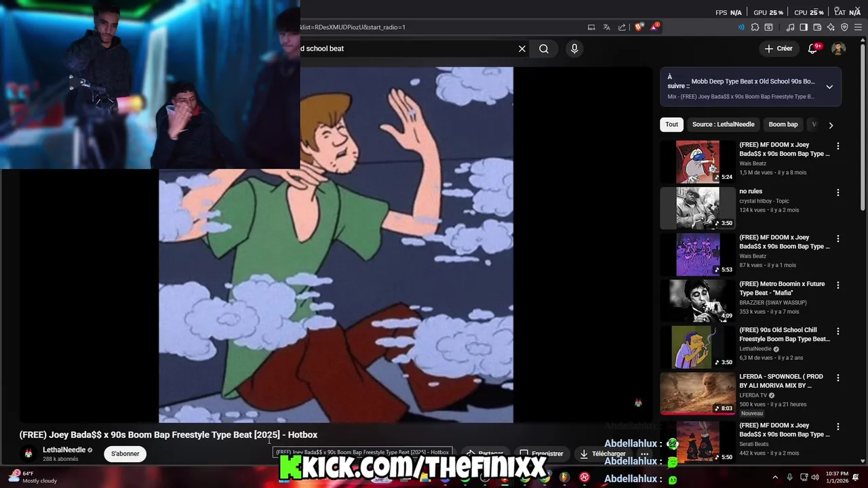This screenshot has height=488, width=868.
Task: Open the music note playlist toolbar icon
Action: click(x=790, y=27)
